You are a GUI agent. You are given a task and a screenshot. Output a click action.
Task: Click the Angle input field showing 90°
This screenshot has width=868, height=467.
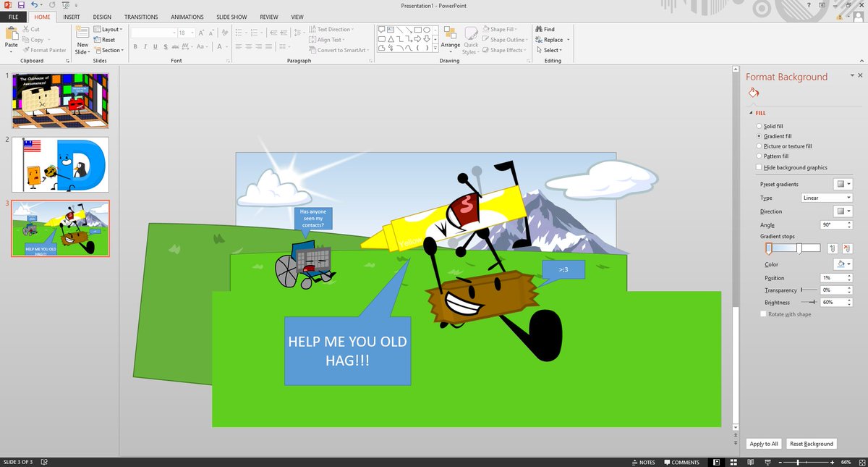click(x=836, y=225)
